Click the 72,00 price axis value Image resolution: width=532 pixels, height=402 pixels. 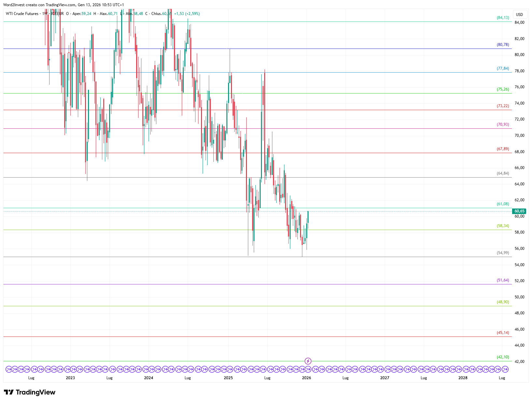click(x=520, y=119)
